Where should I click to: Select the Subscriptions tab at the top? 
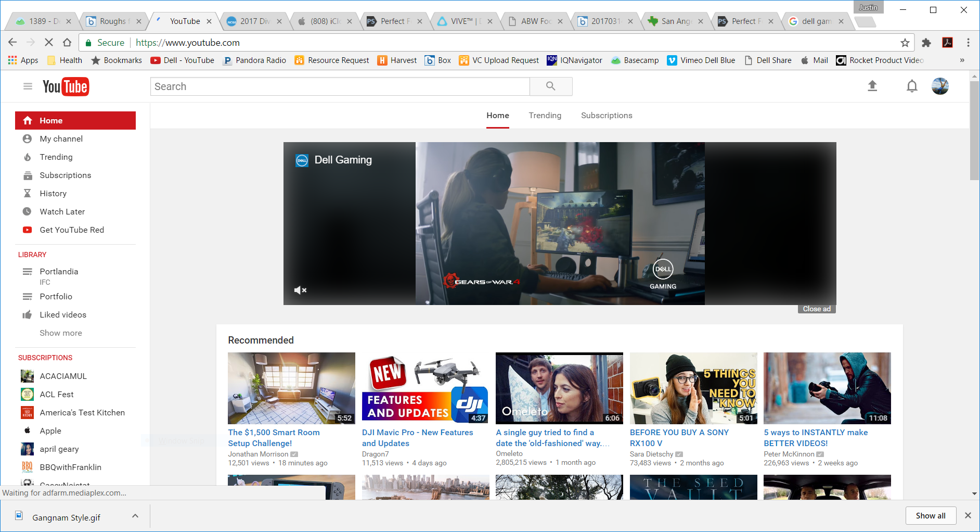coord(607,116)
